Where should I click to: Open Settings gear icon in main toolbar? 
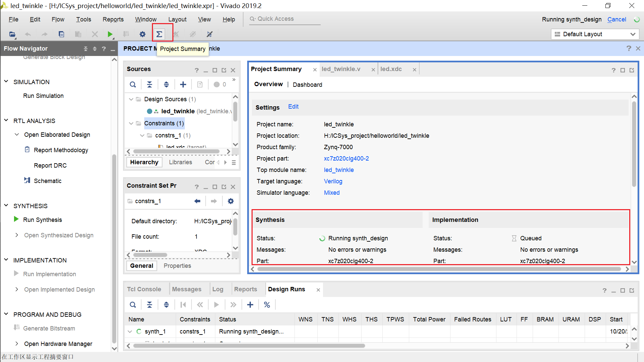click(x=143, y=34)
